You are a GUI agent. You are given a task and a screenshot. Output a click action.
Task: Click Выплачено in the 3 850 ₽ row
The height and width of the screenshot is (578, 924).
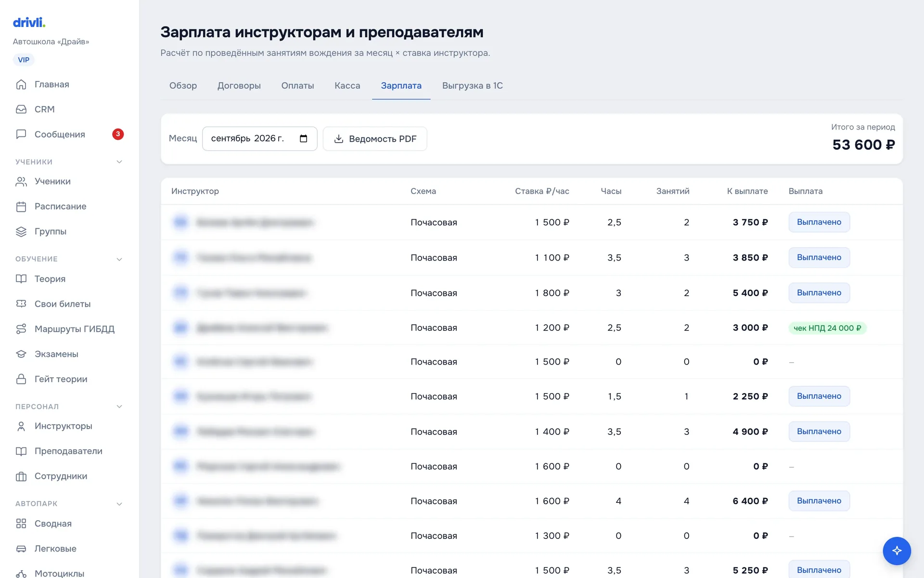click(x=819, y=258)
